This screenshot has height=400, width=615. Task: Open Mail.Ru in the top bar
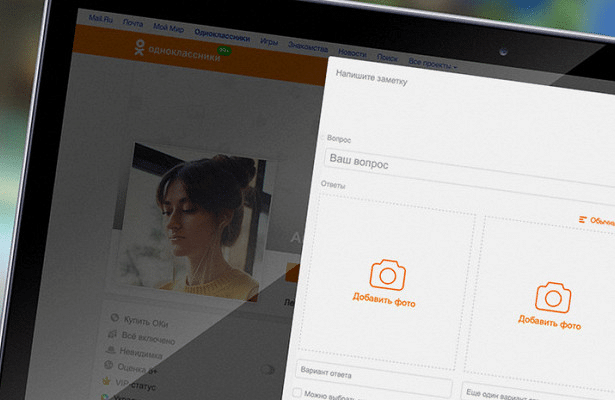[100, 18]
